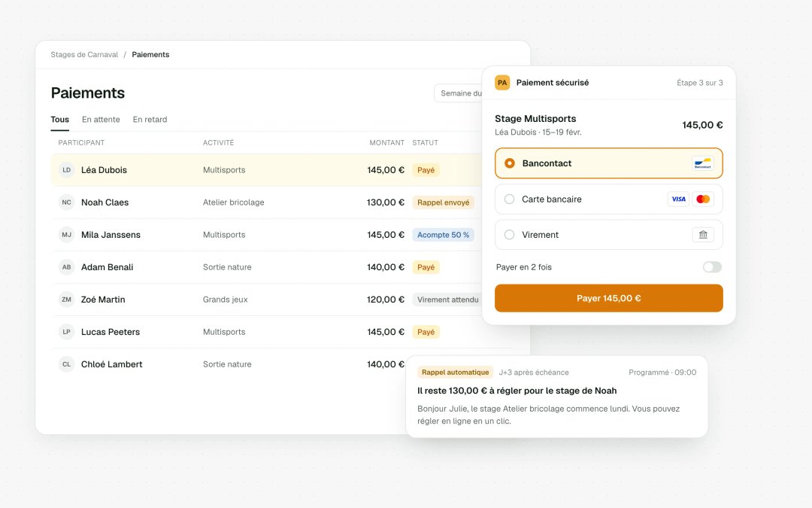This screenshot has width=812, height=508.
Task: Click the Bancontact card logo
Action: click(703, 163)
